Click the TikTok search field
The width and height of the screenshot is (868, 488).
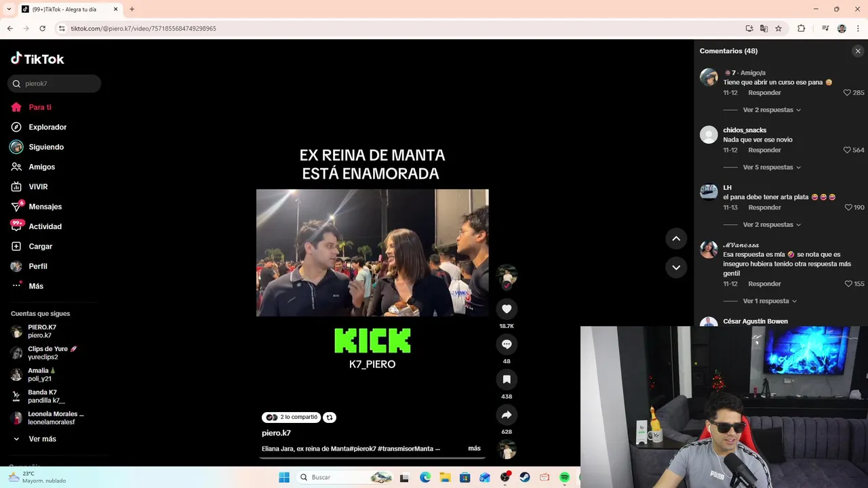click(x=54, y=83)
